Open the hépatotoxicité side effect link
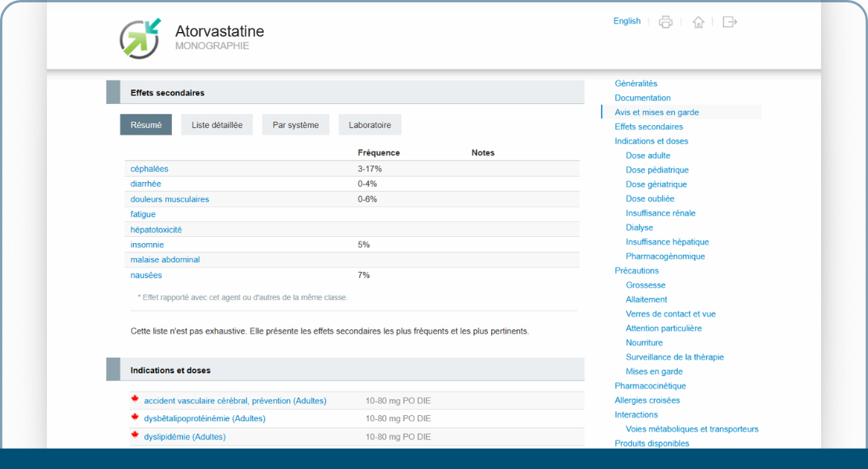868x469 pixels. pos(156,230)
